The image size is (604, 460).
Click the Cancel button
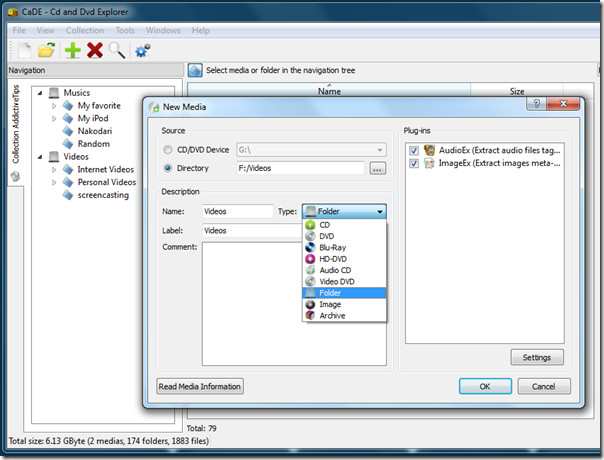pos(544,386)
